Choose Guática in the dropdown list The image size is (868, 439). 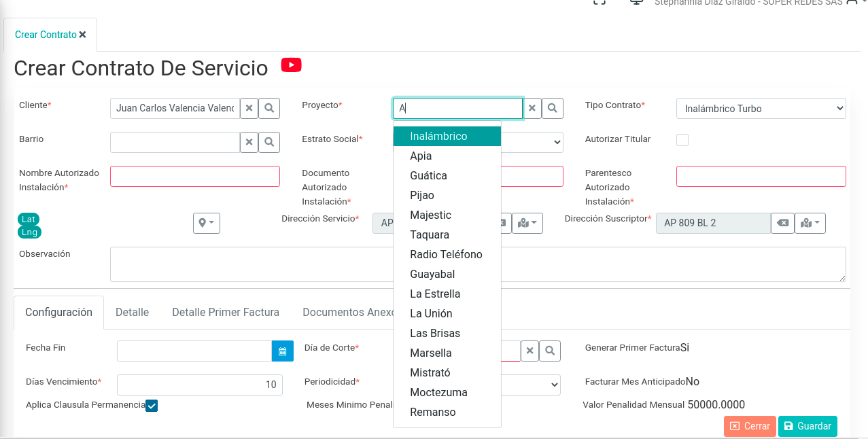click(447, 175)
